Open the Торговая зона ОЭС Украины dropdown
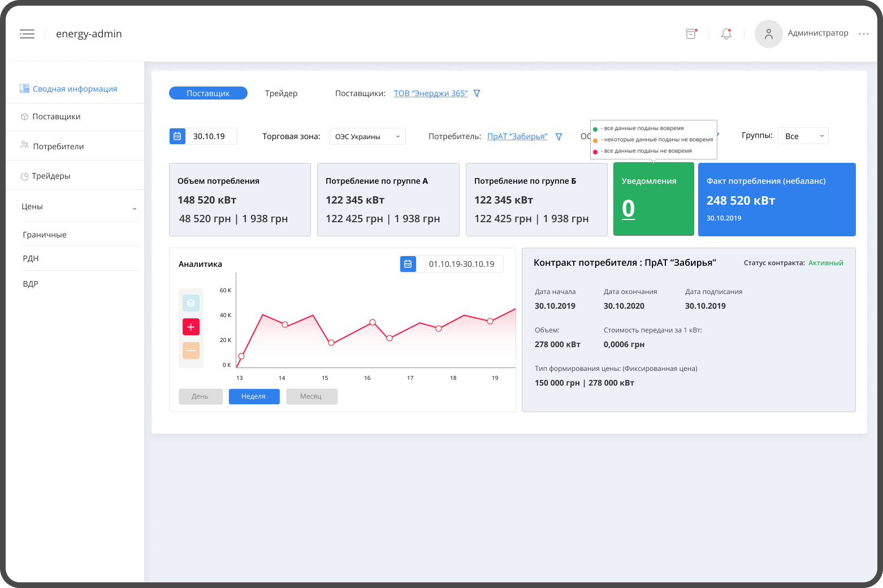This screenshot has height=588, width=883. (367, 136)
